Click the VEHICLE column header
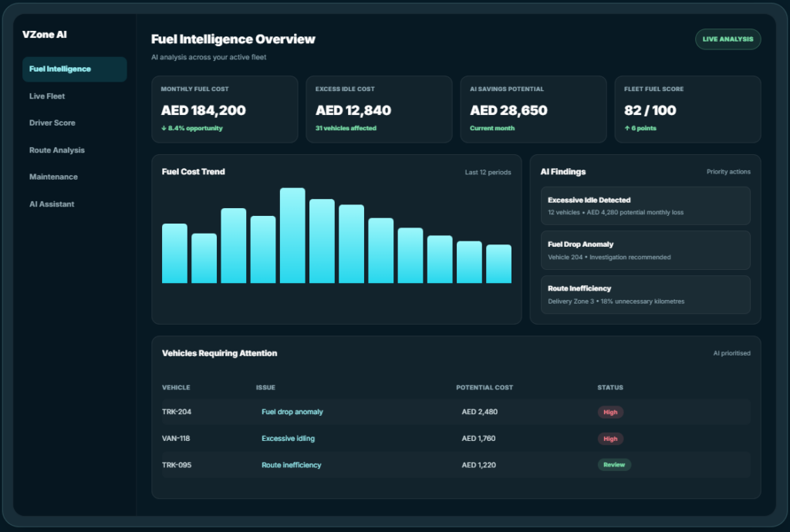This screenshot has width=790, height=532. pos(176,388)
